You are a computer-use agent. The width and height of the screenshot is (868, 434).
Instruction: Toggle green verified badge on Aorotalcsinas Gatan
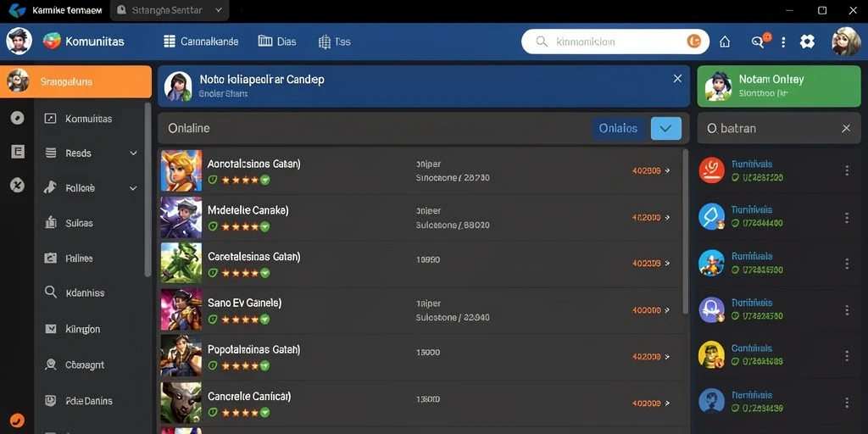264,180
